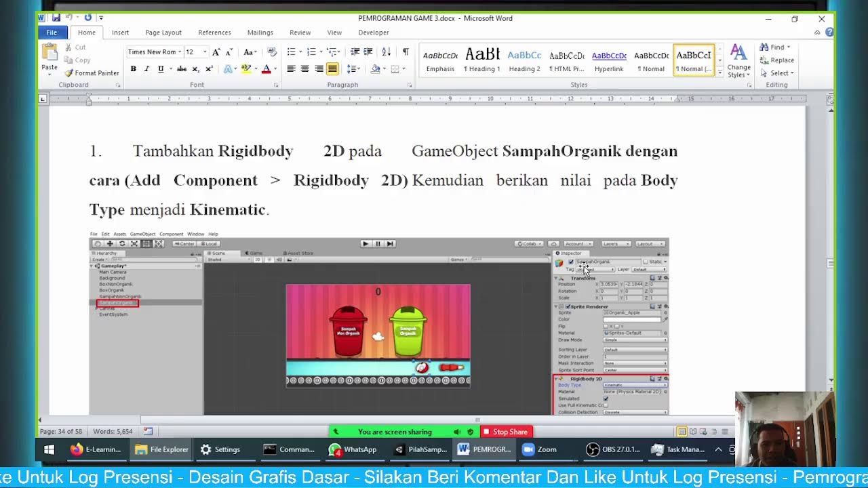Stop the Zoom screen share
The height and width of the screenshot is (488, 868).
tap(505, 432)
